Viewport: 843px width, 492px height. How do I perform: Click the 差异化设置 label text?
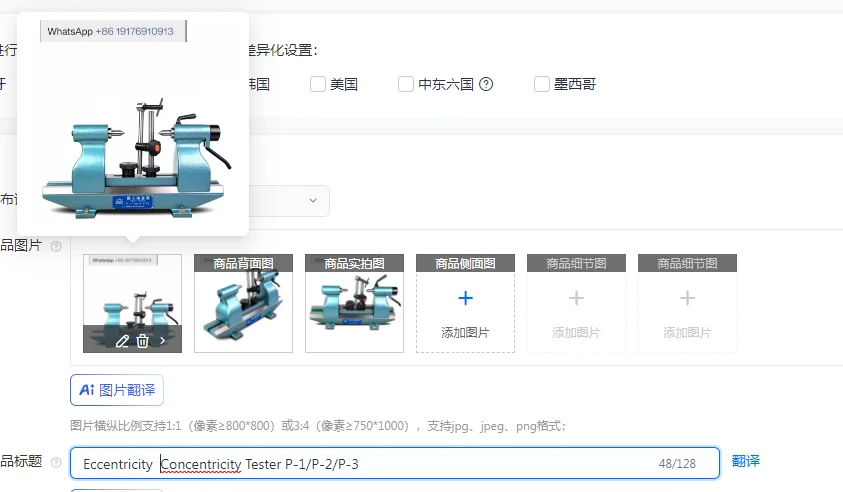[x=283, y=51]
